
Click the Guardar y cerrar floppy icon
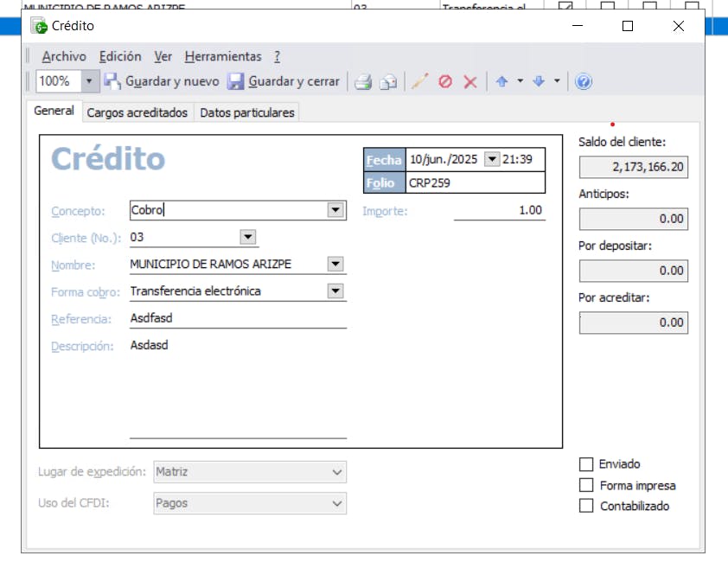click(x=235, y=81)
